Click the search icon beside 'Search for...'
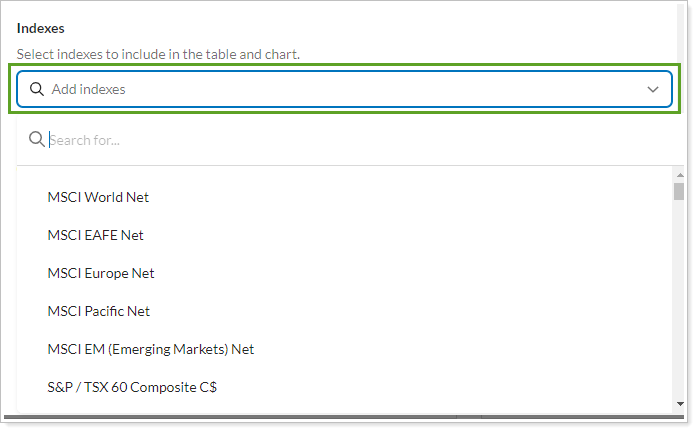697x432 pixels. pyautogui.click(x=37, y=139)
